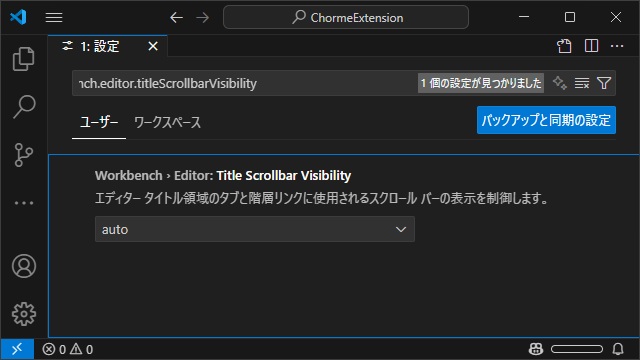Show additional views via ellipsis in activity bar
The width and height of the screenshot is (640, 360).
(24, 203)
